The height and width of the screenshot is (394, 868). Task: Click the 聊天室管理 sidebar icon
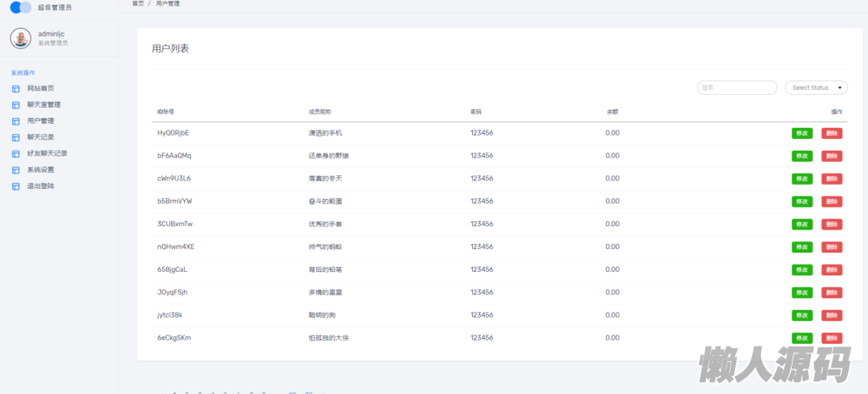coord(15,105)
